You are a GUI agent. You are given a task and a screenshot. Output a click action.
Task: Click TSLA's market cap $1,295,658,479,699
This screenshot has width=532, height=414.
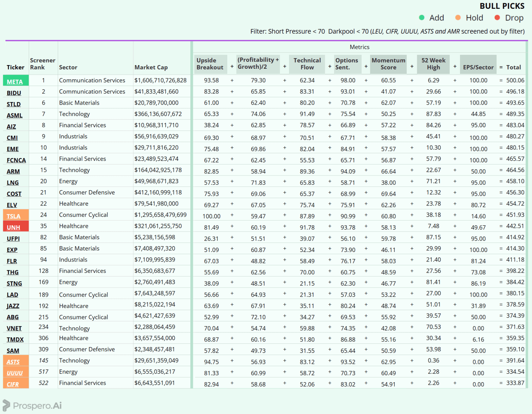point(160,215)
